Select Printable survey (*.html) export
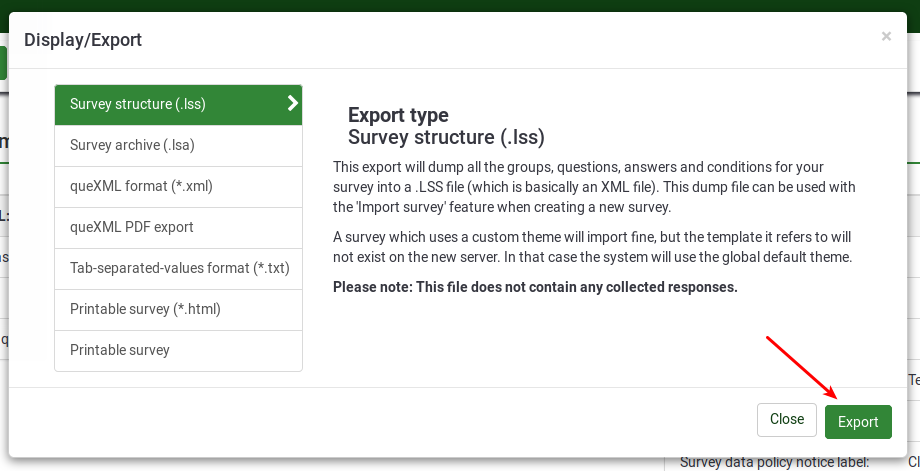The image size is (920, 471). pos(145,309)
